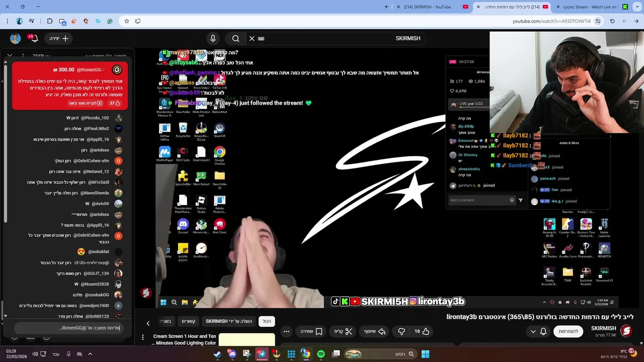Switch to the SKIRMISH - YouTube tab
The width and height of the screenshot is (644, 362).
click(432, 7)
